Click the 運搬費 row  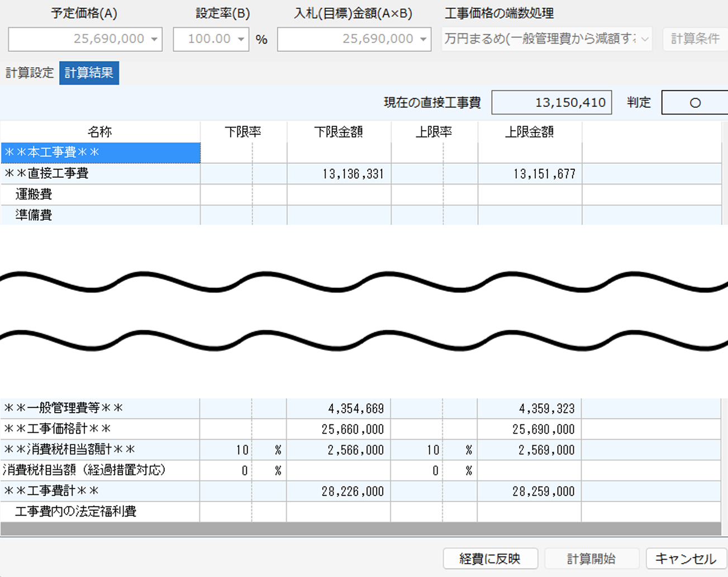tap(101, 195)
